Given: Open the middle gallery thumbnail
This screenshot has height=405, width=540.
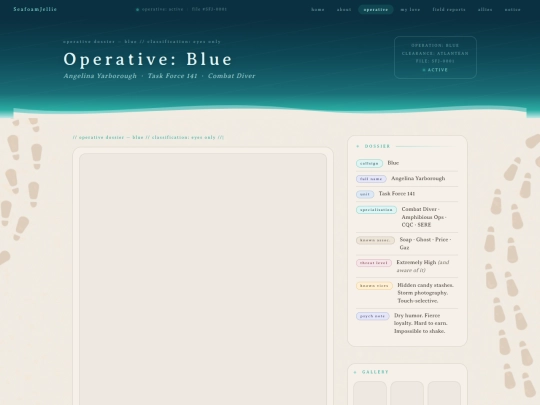Looking at the screenshot, I should [407, 393].
